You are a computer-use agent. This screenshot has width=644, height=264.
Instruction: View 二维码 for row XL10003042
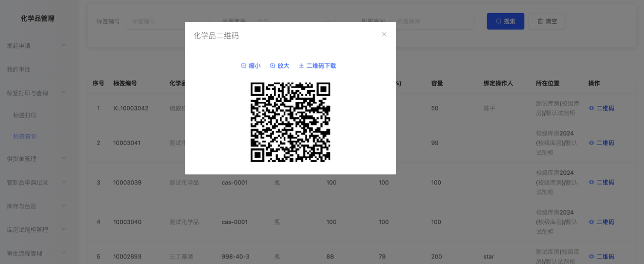coord(601,108)
